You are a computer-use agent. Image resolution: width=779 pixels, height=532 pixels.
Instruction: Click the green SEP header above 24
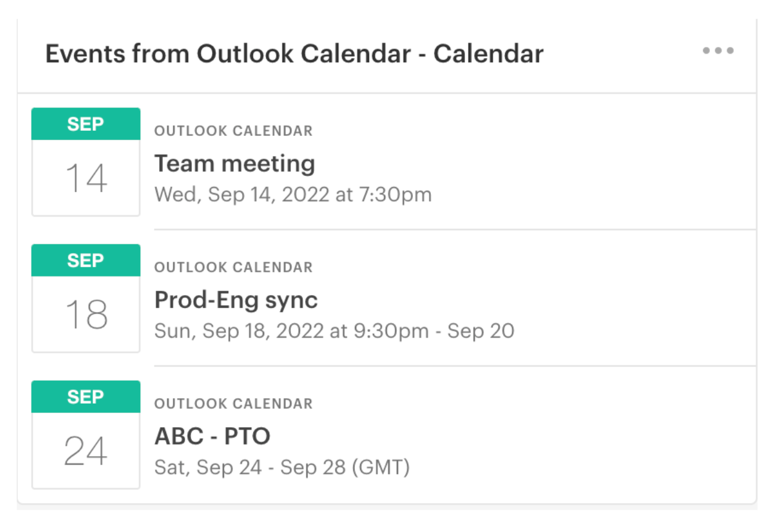click(86, 397)
